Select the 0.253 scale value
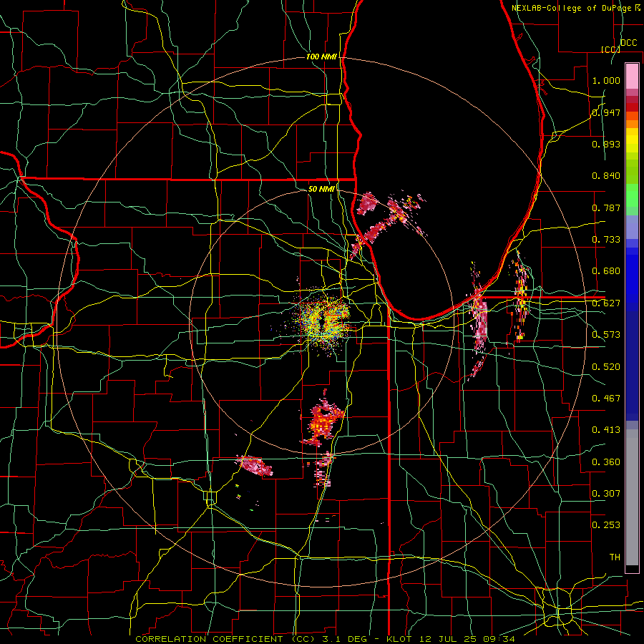Viewport: 644px width, 644px height. pos(606,525)
